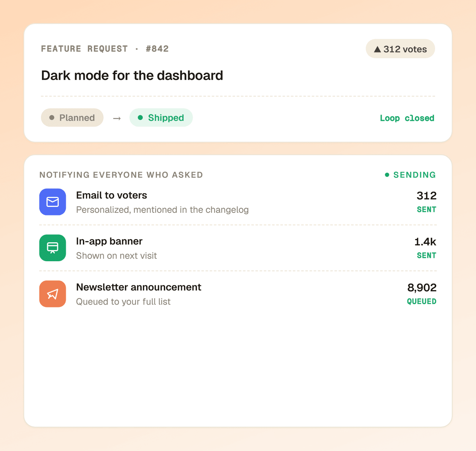The width and height of the screenshot is (476, 451).
Task: Click the green dot in Shipped pill
Action: [140, 118]
